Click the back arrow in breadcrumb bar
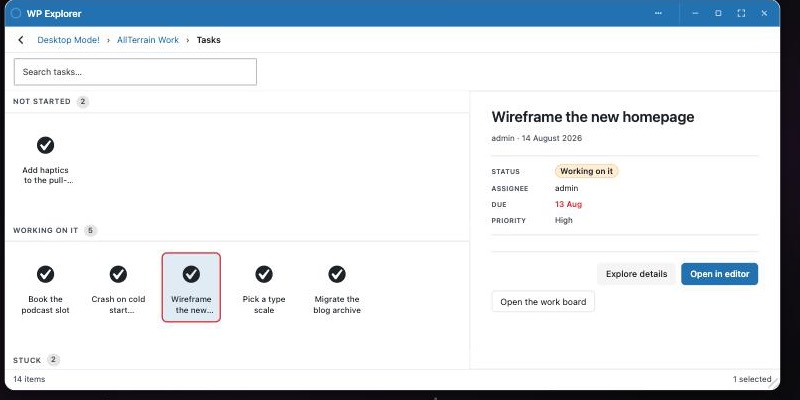 pyautogui.click(x=20, y=40)
